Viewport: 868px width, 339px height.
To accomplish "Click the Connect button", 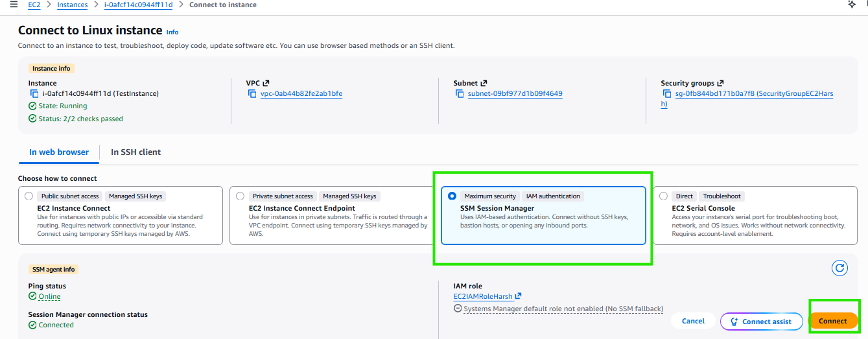I will click(x=833, y=321).
